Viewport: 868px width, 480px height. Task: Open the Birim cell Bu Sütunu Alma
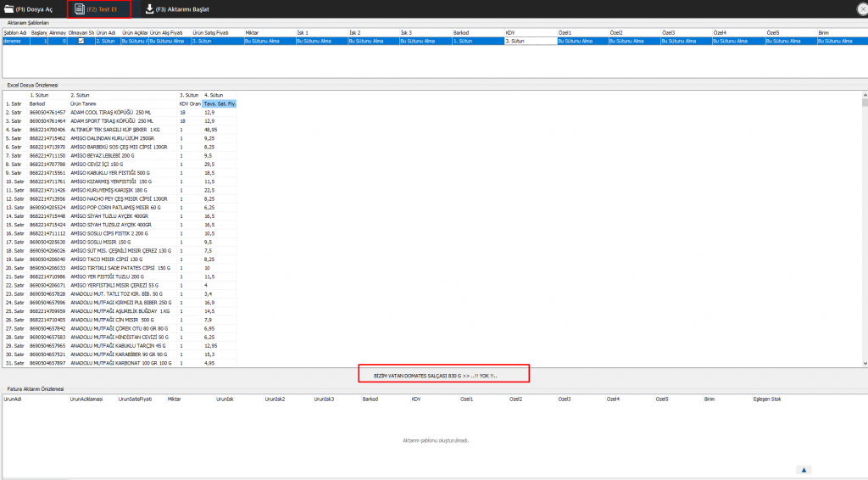pyautogui.click(x=842, y=41)
